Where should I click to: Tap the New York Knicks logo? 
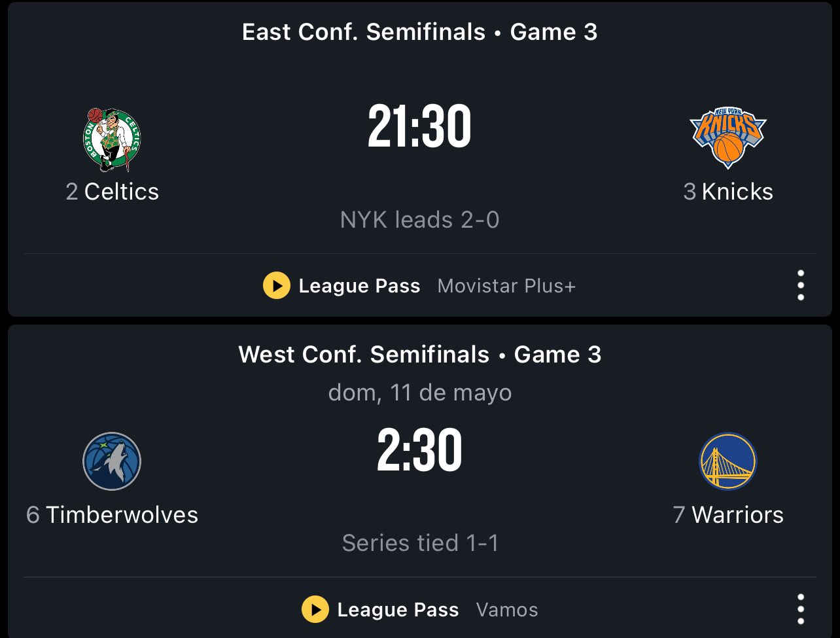[728, 137]
